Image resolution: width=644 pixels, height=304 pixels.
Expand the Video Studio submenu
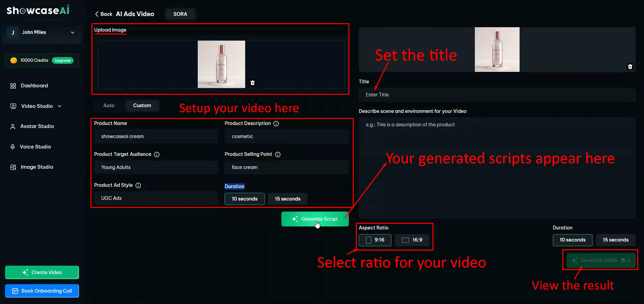pos(60,106)
